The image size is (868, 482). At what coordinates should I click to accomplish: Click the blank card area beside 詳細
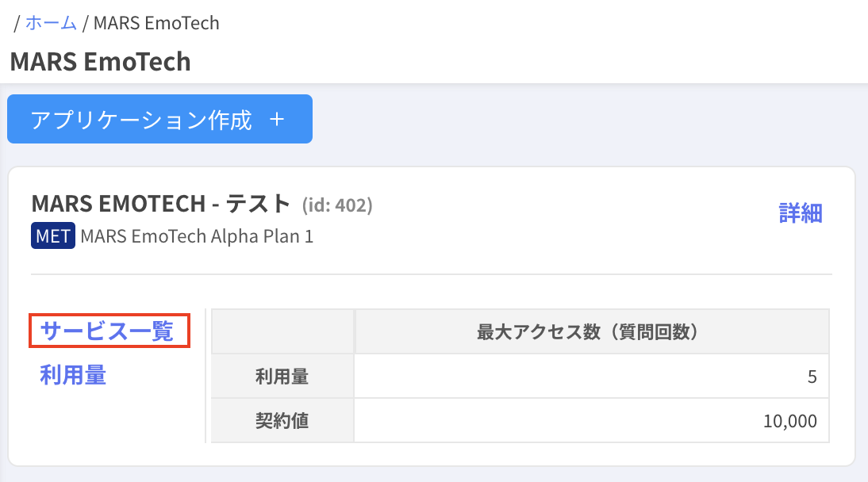[571, 214]
